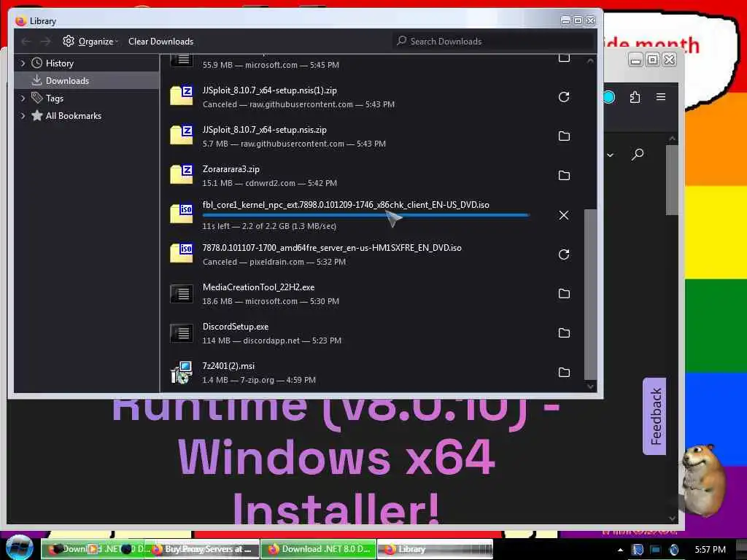Screen dimensions: 747x560
Task: Click the JJSploit setup.nsis.zip file icon
Action: tap(182, 135)
